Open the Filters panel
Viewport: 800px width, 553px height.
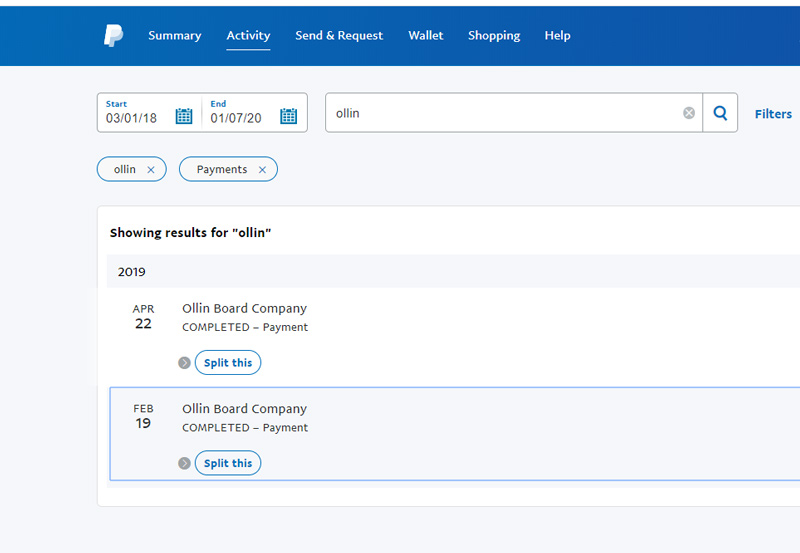pyautogui.click(x=773, y=114)
